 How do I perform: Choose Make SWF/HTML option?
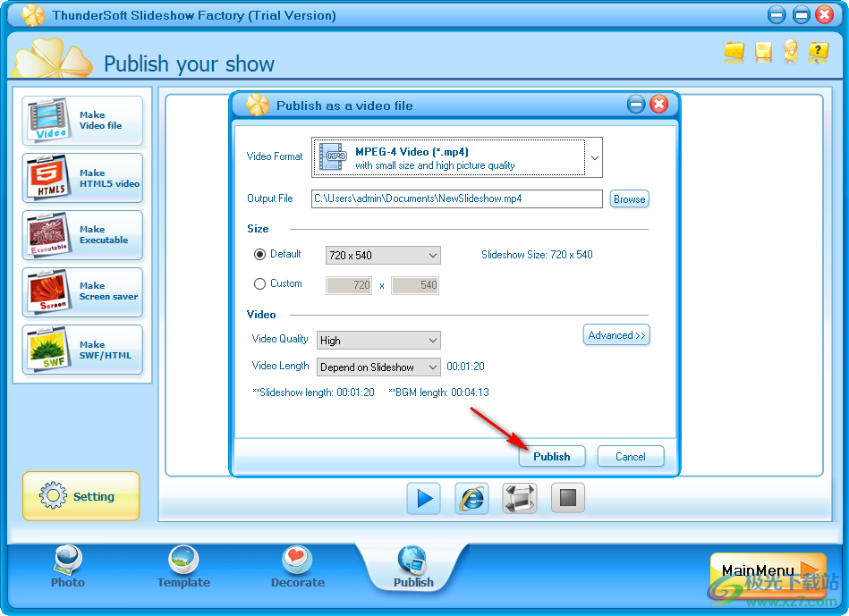pyautogui.click(x=82, y=350)
